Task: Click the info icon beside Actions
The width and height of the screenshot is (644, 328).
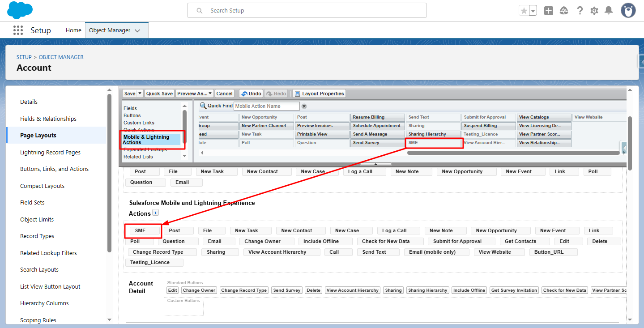Action: 155,213
